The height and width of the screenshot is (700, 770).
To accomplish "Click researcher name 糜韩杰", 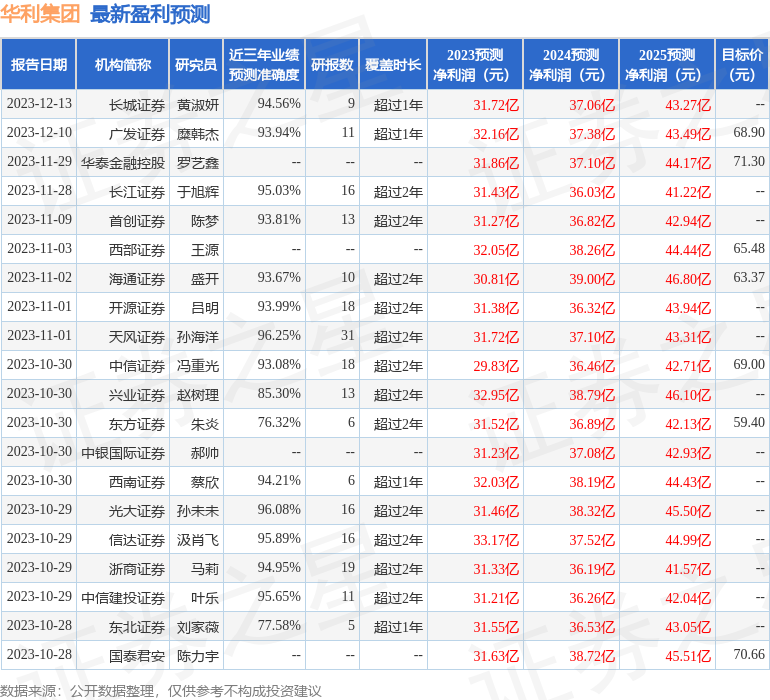I will [x=198, y=134].
